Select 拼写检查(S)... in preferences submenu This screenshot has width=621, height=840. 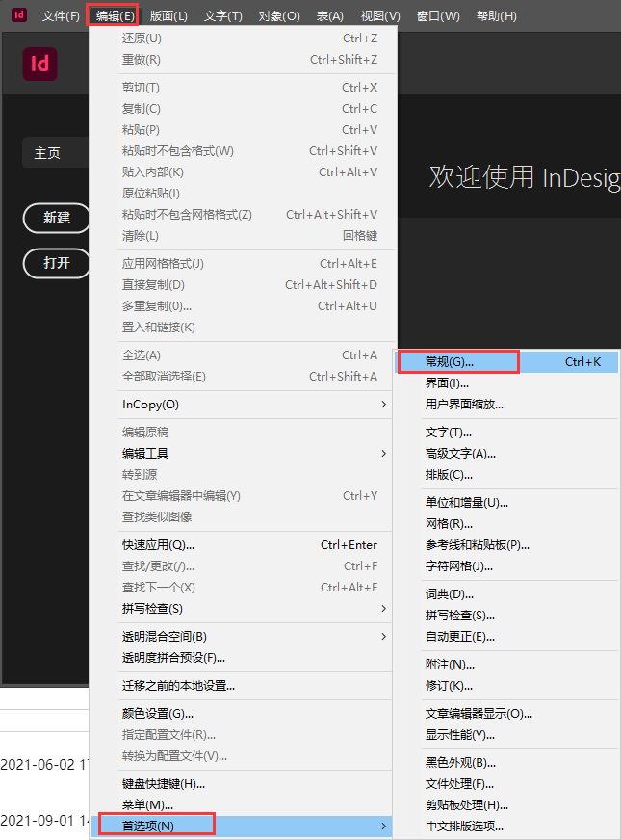[x=506, y=616]
